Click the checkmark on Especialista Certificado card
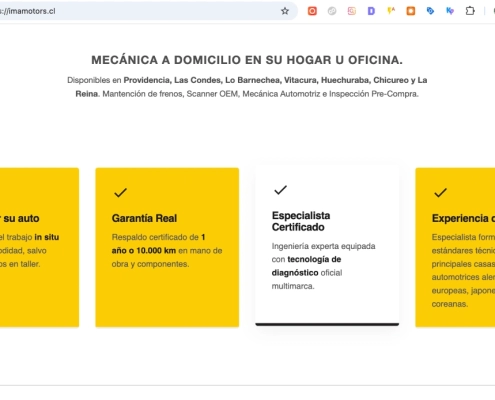 point(280,190)
